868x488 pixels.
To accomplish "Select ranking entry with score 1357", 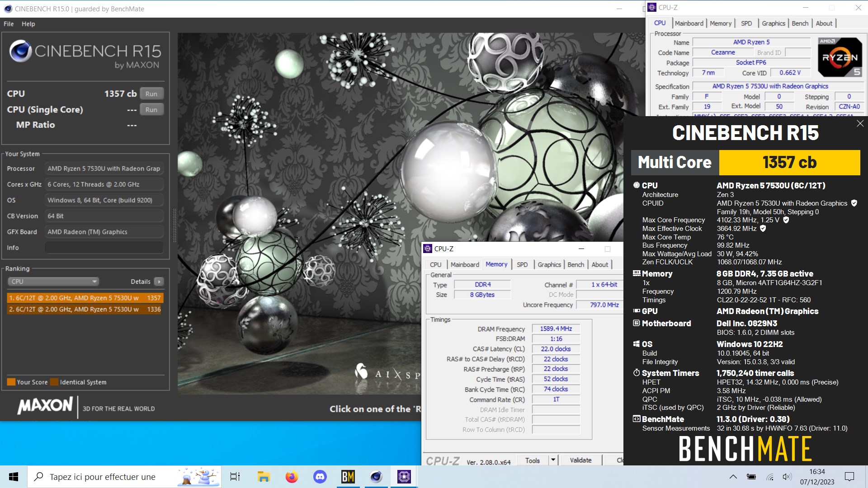I will [85, 298].
